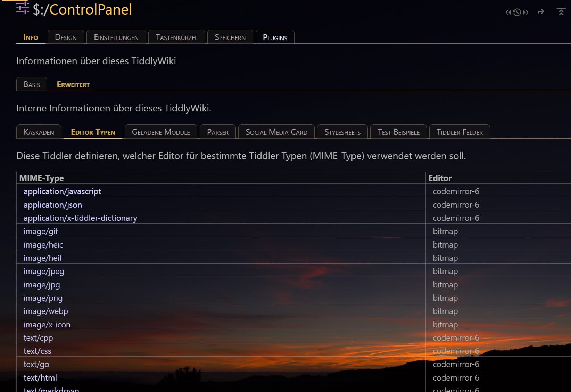Open the Social Media Card tab
The image size is (571, 392).
click(276, 132)
